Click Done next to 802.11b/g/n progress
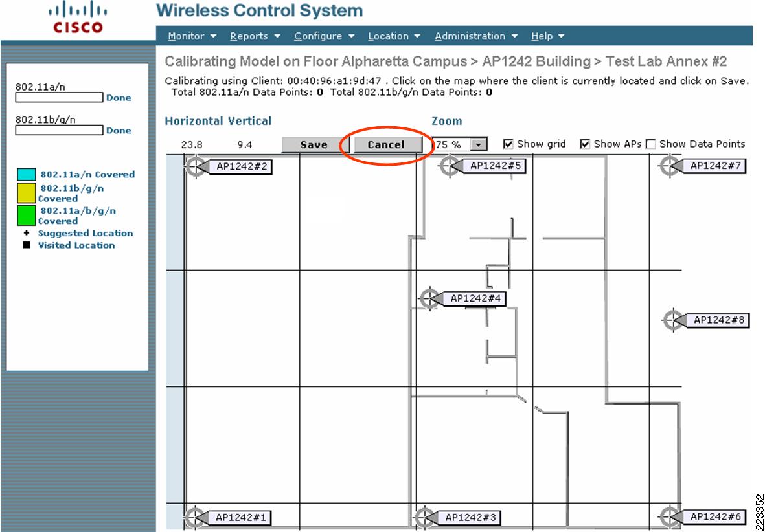The width and height of the screenshot is (765, 532). [x=119, y=131]
